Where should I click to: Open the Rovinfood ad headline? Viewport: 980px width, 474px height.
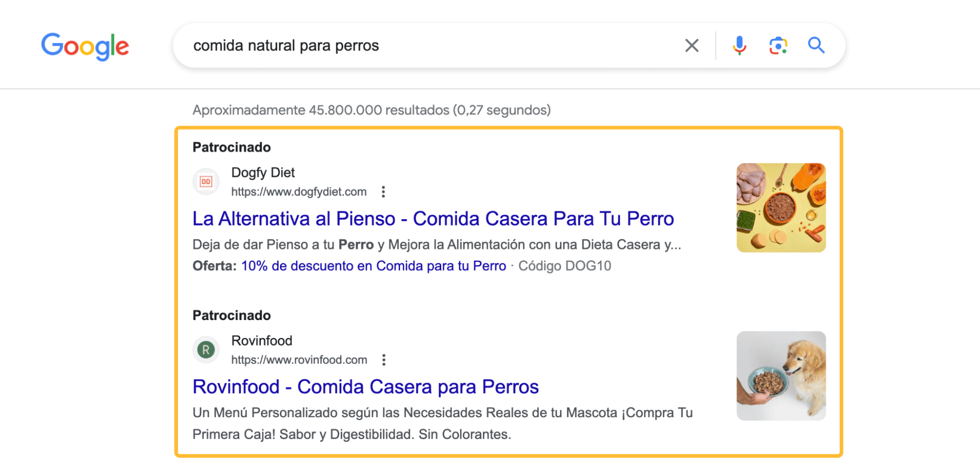point(365,387)
